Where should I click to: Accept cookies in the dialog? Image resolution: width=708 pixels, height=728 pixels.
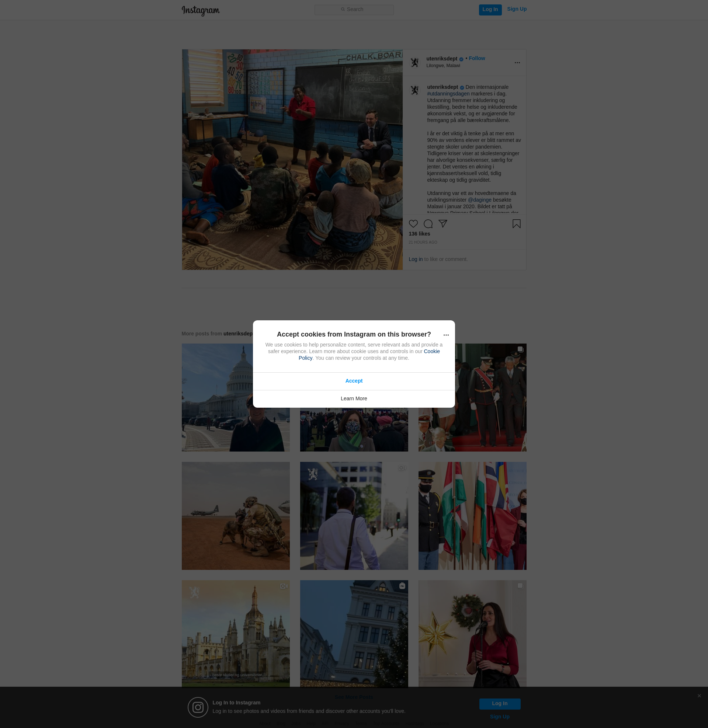(x=354, y=381)
